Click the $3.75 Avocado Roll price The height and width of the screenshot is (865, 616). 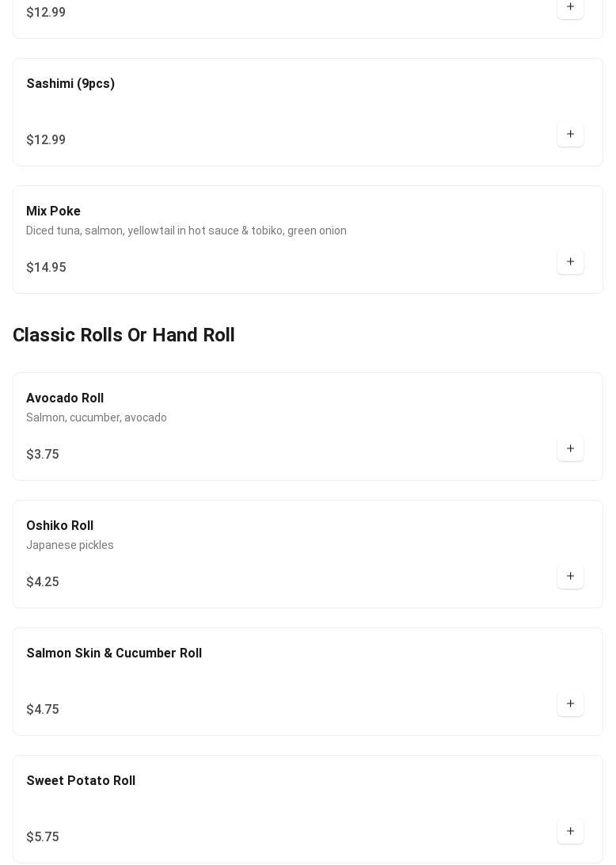[43, 455]
